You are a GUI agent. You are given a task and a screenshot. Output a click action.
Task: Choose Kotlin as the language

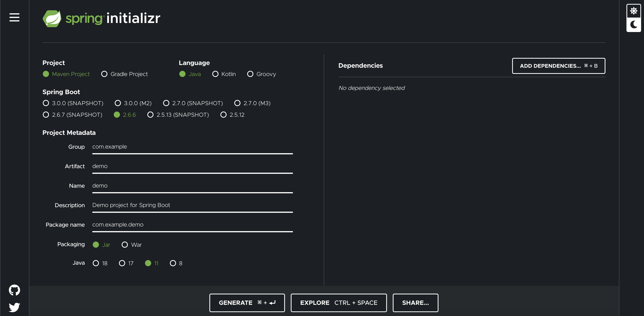pyautogui.click(x=215, y=74)
